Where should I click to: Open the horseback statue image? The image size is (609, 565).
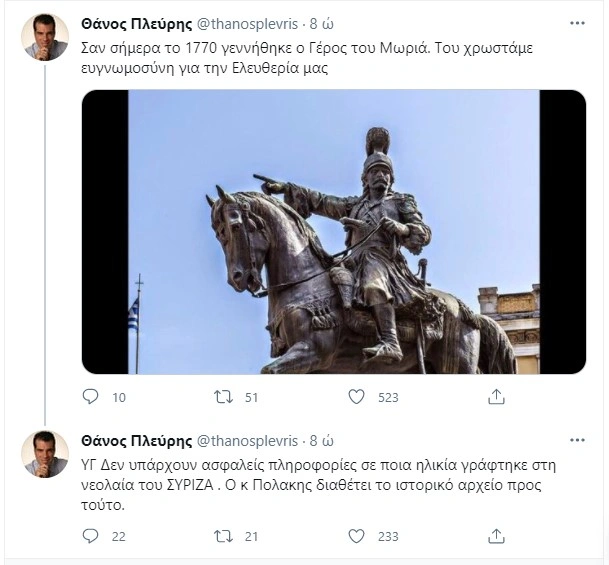[333, 232]
